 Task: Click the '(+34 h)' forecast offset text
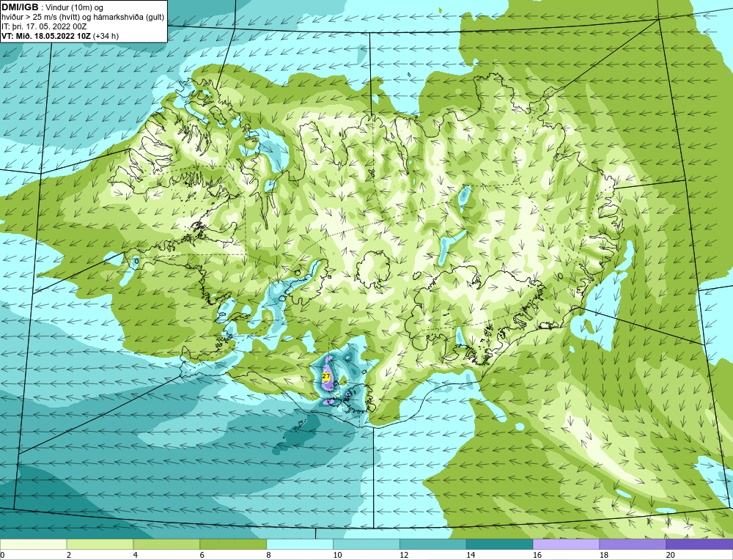106,36
